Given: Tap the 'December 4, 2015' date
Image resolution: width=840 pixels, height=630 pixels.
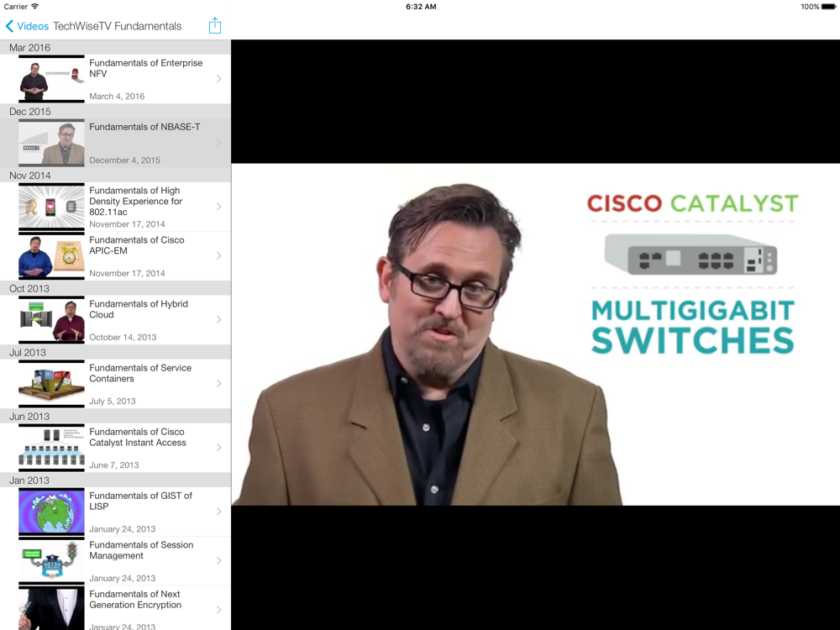Looking at the screenshot, I should [124, 160].
